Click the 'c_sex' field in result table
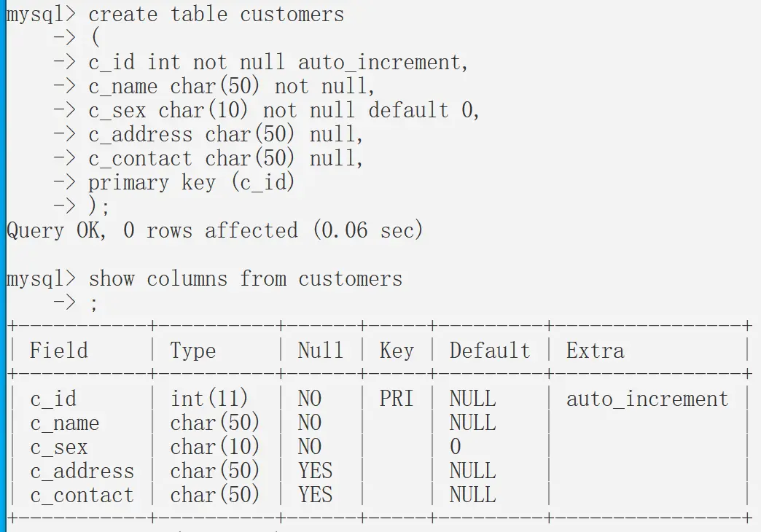The image size is (761, 532). pos(58,447)
